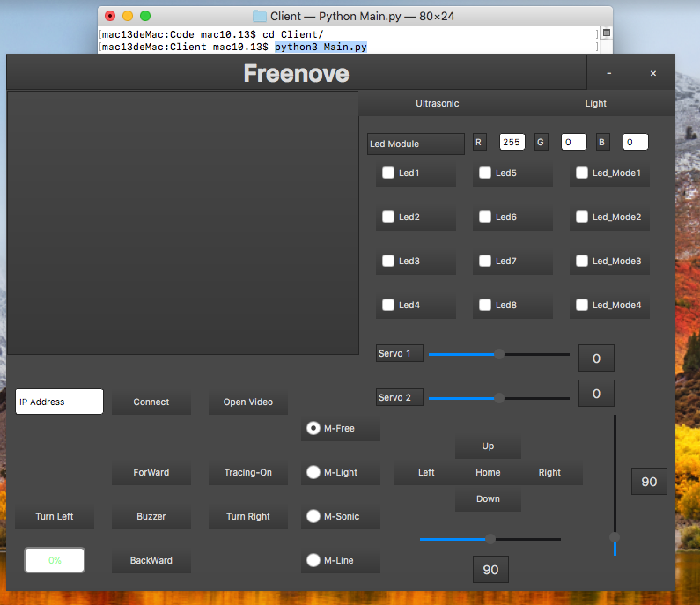The image size is (700, 605).
Task: Click the G color value field
Action: (574, 142)
